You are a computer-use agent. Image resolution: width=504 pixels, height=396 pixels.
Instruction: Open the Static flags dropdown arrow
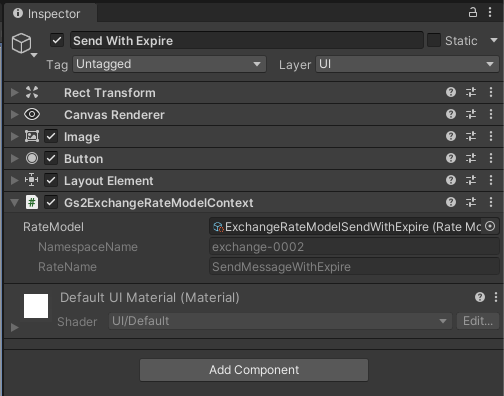pyautogui.click(x=494, y=40)
